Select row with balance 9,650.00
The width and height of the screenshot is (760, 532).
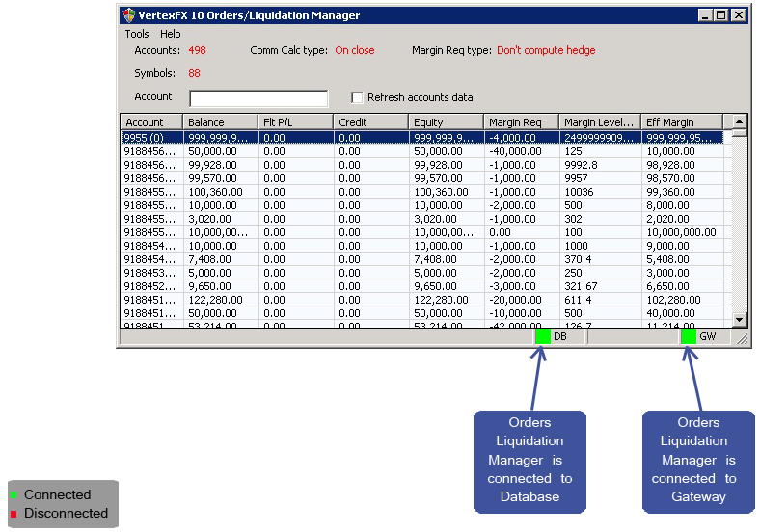coord(421,286)
